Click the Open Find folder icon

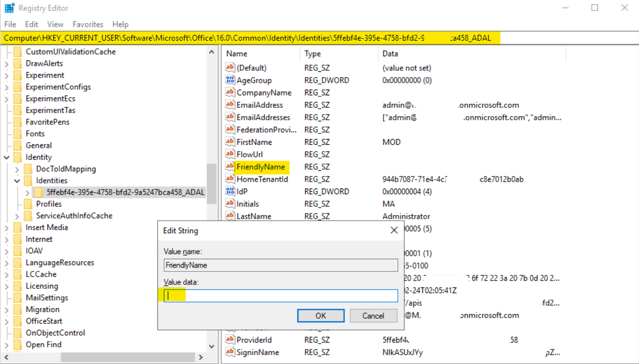pos(18,345)
